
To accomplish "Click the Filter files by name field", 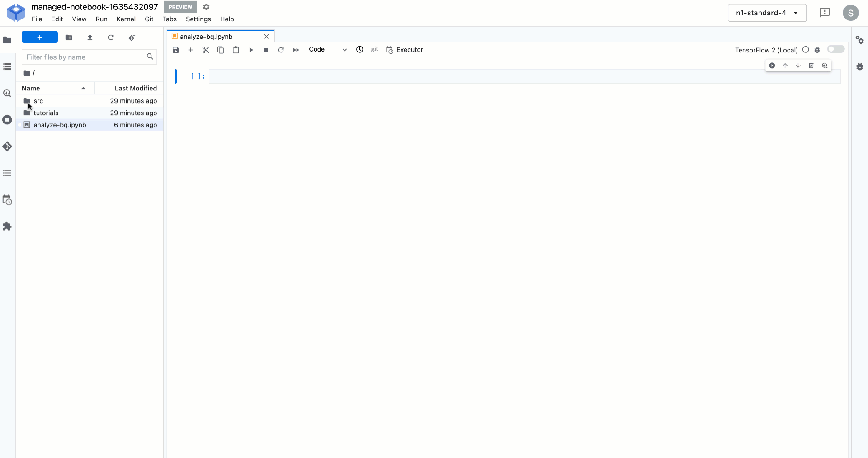I will [84, 57].
